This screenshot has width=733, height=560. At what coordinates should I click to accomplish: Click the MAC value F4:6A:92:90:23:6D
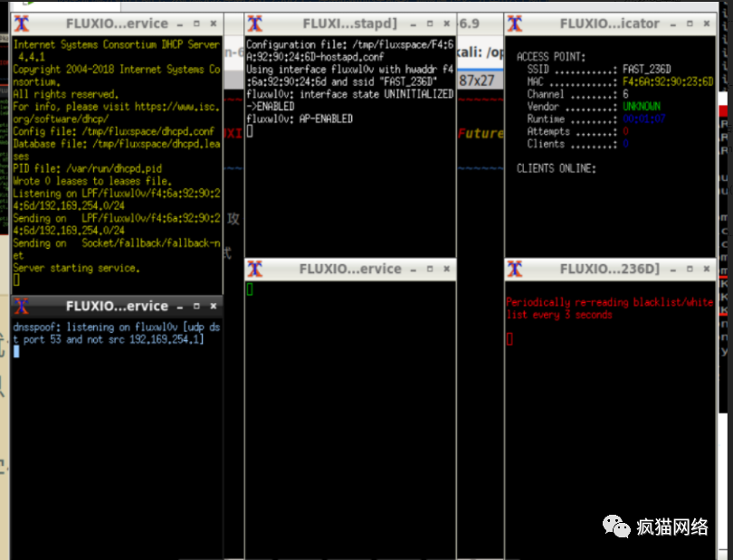(x=668, y=81)
